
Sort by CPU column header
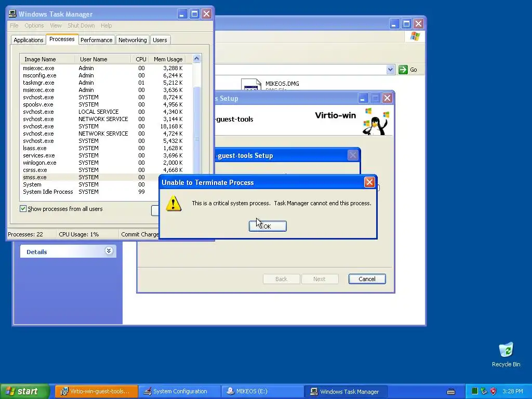tap(140, 59)
